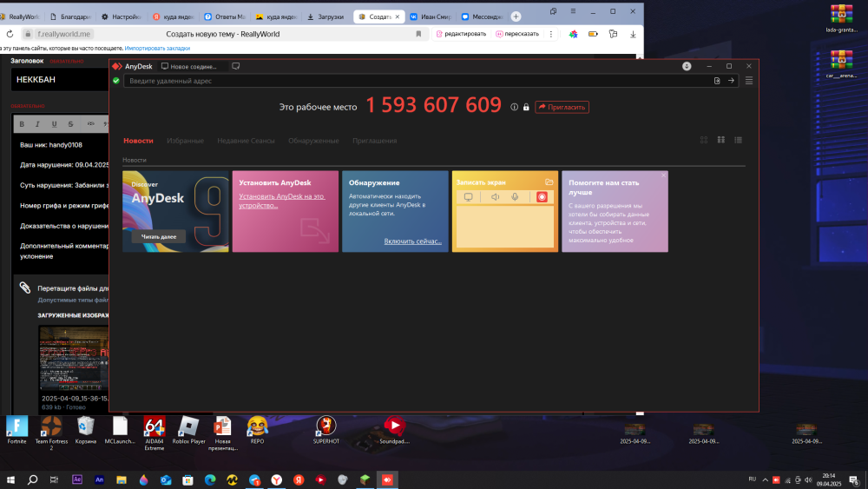Click the bookmark icon in browser address bar
The height and width of the screenshot is (489, 868).
coord(418,34)
